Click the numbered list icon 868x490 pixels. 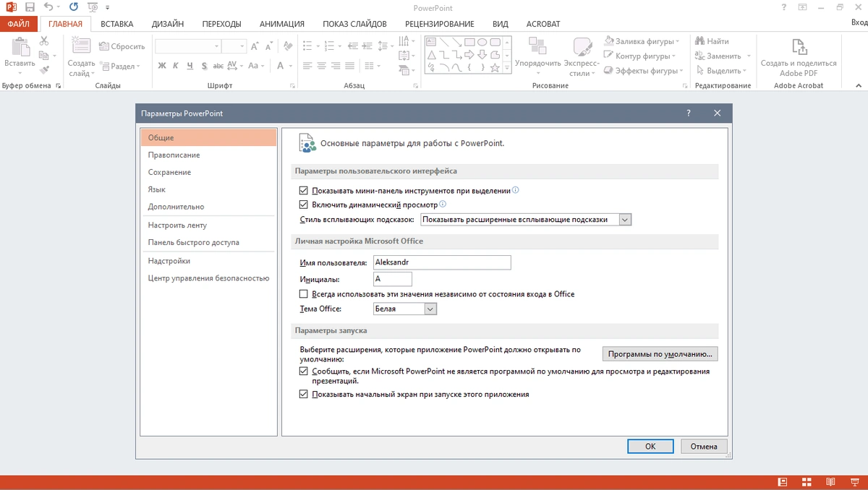pos(329,46)
